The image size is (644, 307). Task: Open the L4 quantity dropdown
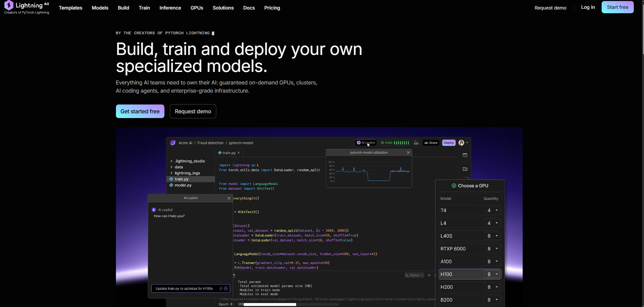click(492, 223)
